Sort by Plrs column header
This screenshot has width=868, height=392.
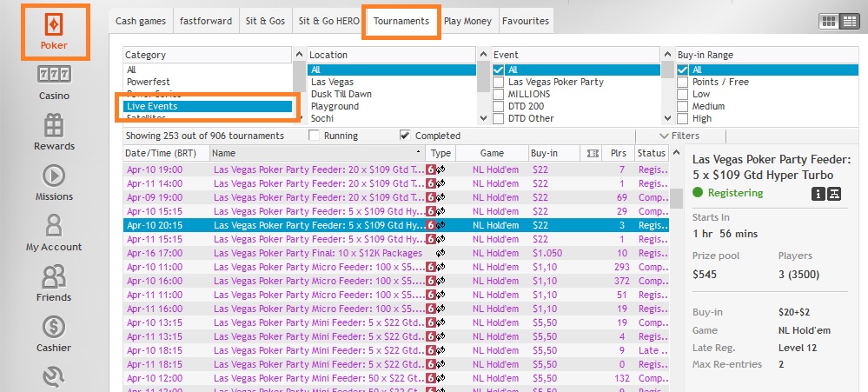(618, 153)
